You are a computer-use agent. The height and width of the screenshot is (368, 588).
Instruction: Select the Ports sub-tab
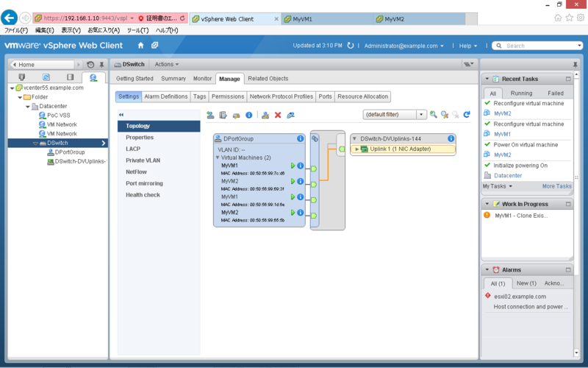click(x=325, y=96)
